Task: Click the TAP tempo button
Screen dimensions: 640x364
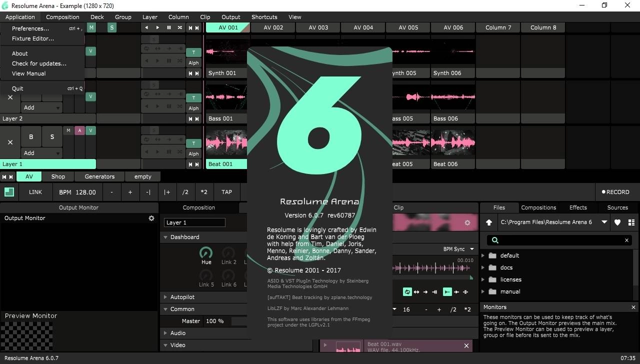Action: [226, 192]
